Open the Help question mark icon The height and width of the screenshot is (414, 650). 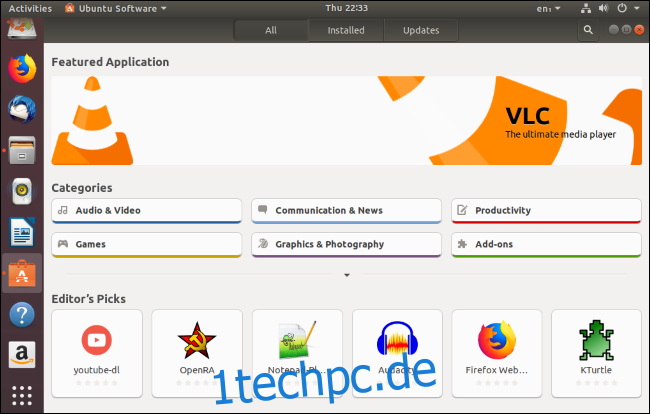[22, 315]
